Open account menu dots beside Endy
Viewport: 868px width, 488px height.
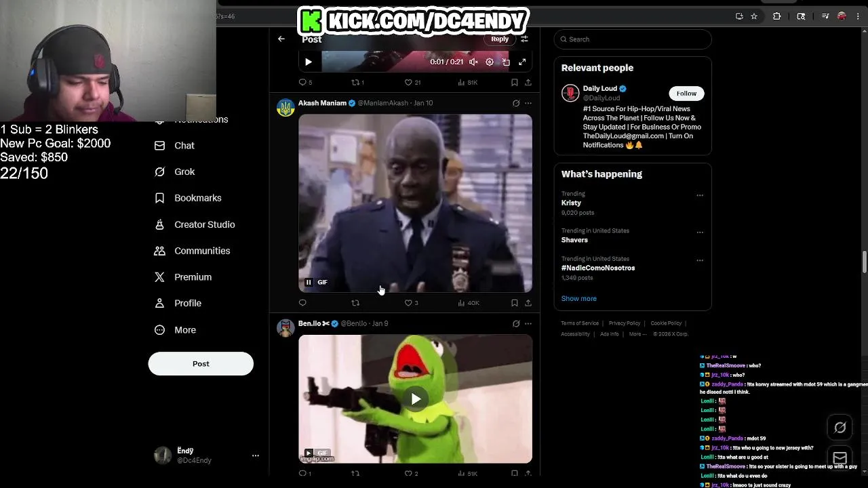coord(256,455)
